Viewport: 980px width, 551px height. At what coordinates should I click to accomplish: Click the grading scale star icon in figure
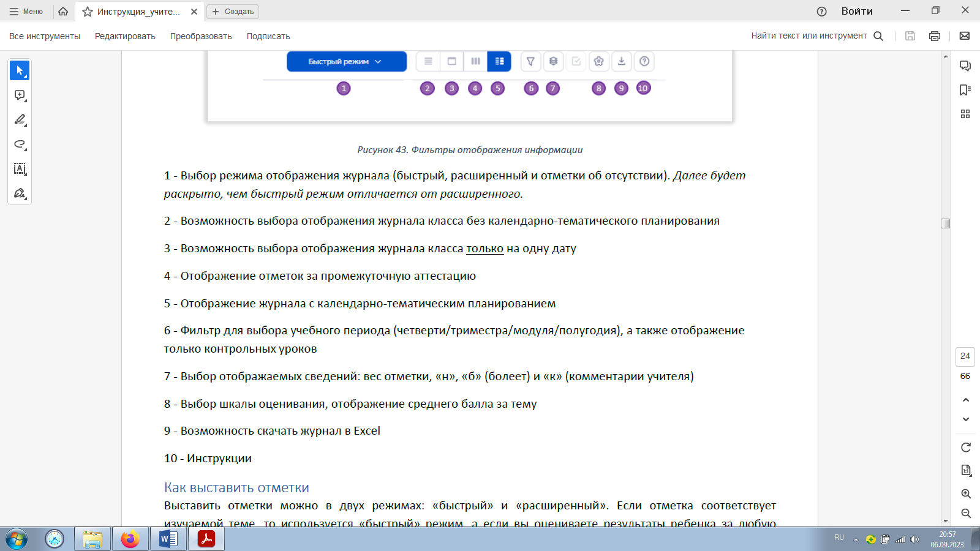(599, 61)
